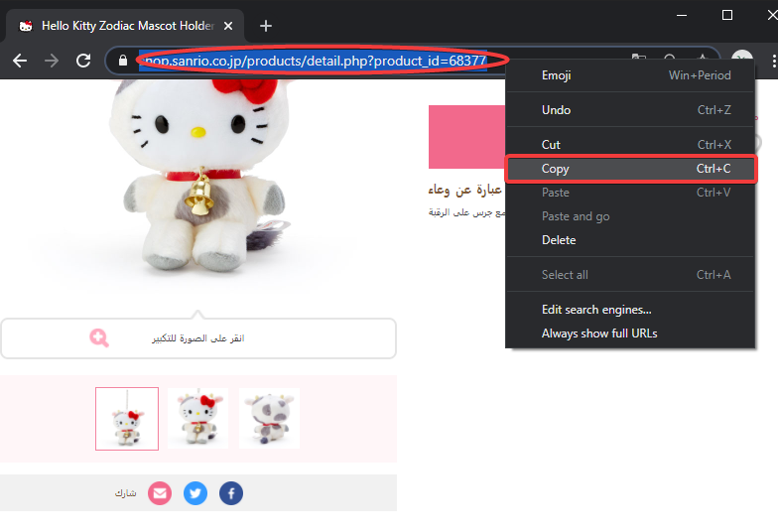Select Always show full URLs
The image size is (778, 532).
630,333
